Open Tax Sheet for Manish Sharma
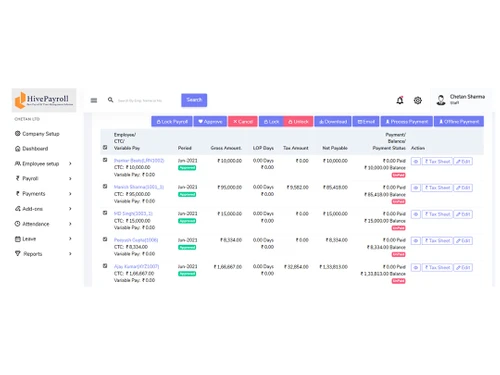Viewport: 500px width, 375px height. [x=437, y=188]
